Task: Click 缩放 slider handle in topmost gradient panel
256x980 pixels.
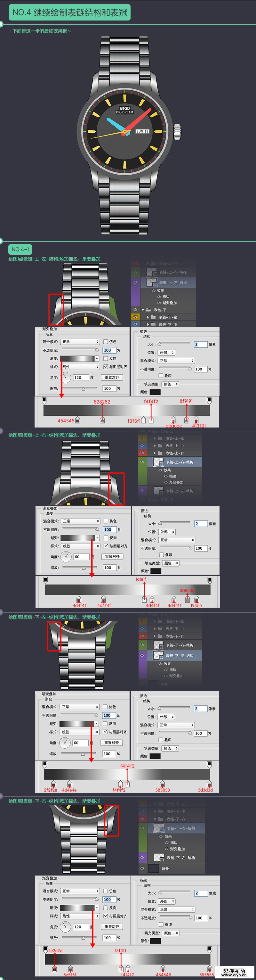Action: click(83, 389)
